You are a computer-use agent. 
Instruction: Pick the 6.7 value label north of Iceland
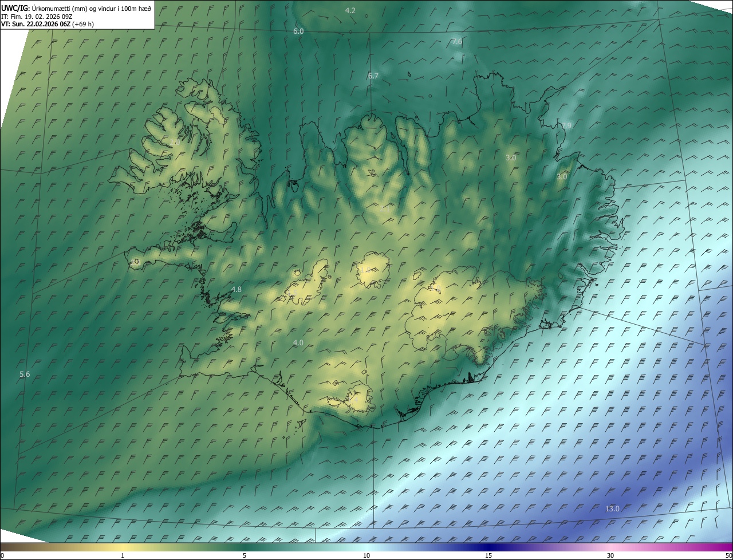373,76
